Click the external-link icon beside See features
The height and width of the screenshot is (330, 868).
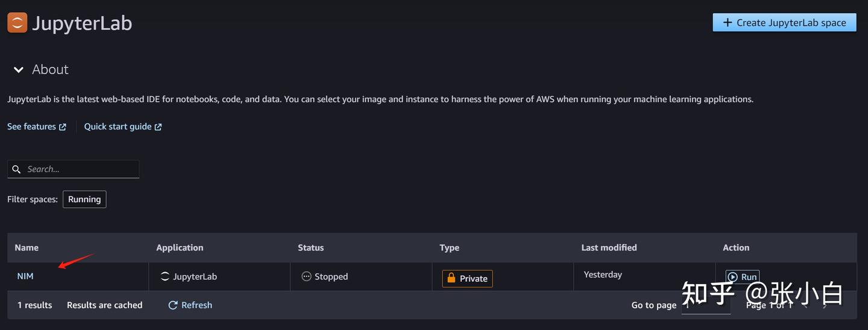[x=62, y=127]
